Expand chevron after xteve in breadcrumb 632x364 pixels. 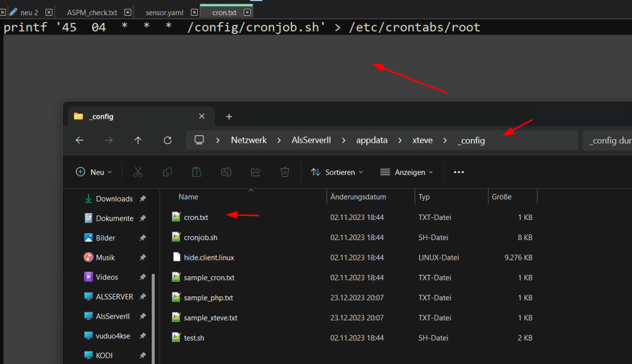point(445,140)
